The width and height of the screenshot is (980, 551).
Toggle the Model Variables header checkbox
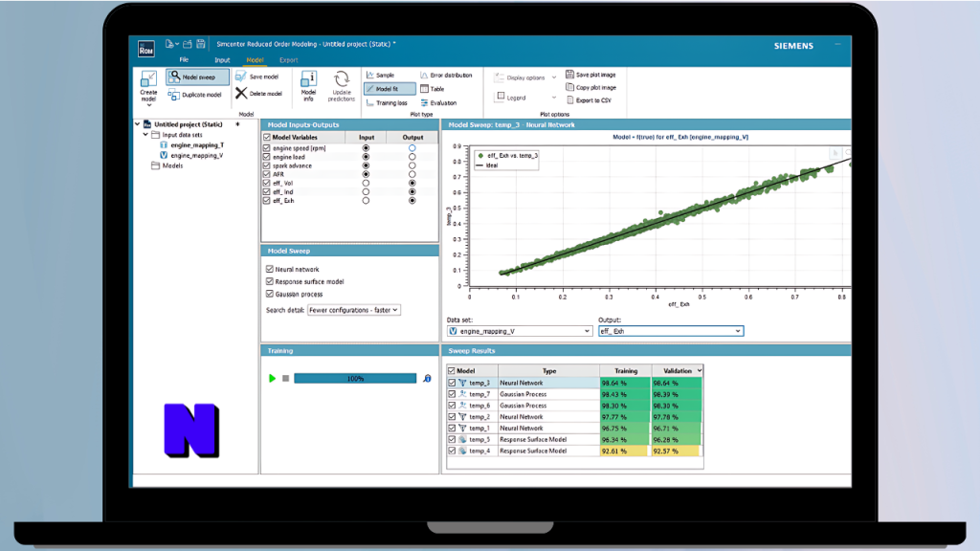point(267,138)
